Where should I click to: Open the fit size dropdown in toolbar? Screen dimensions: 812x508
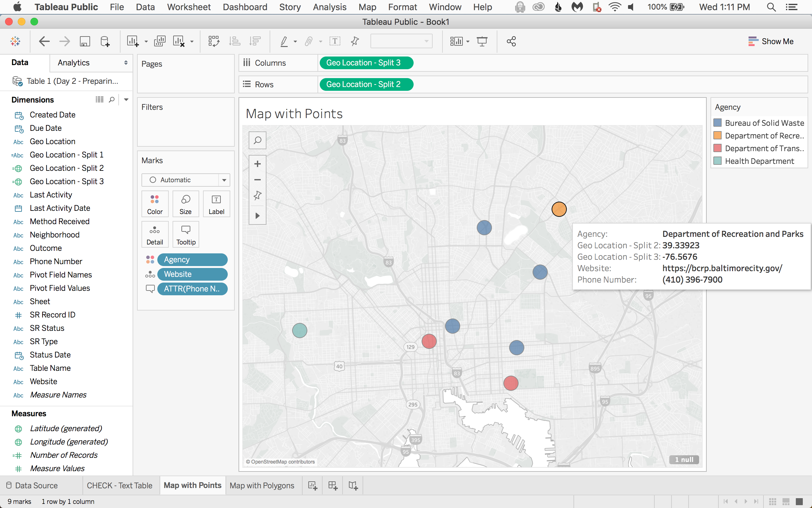(401, 41)
